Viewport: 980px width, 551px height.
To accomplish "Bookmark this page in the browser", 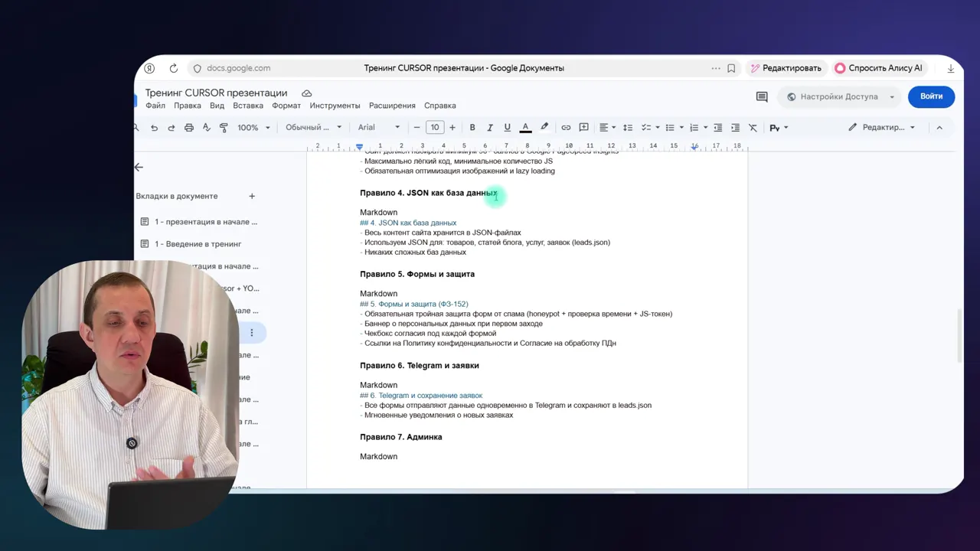I will click(731, 68).
